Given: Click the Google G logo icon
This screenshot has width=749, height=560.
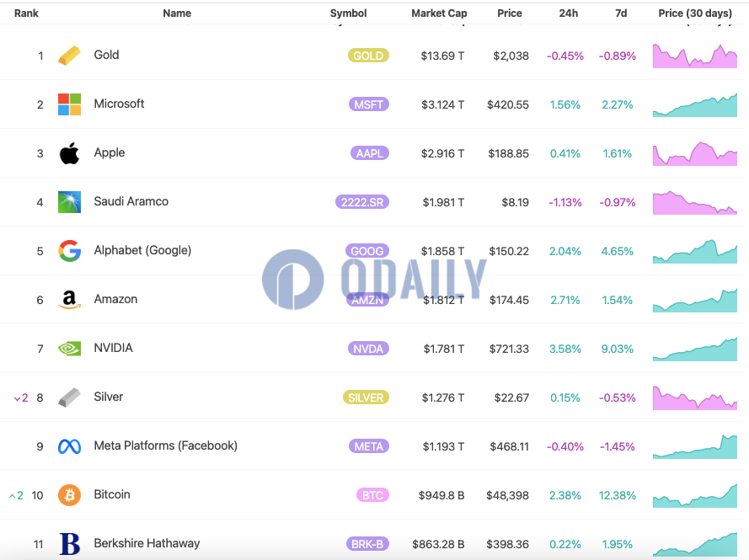Looking at the screenshot, I should tap(69, 251).
